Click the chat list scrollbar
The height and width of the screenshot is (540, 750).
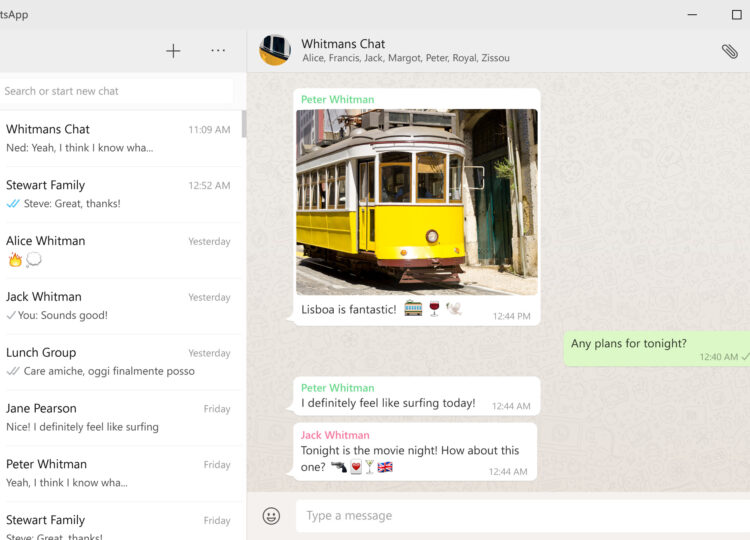(x=244, y=124)
